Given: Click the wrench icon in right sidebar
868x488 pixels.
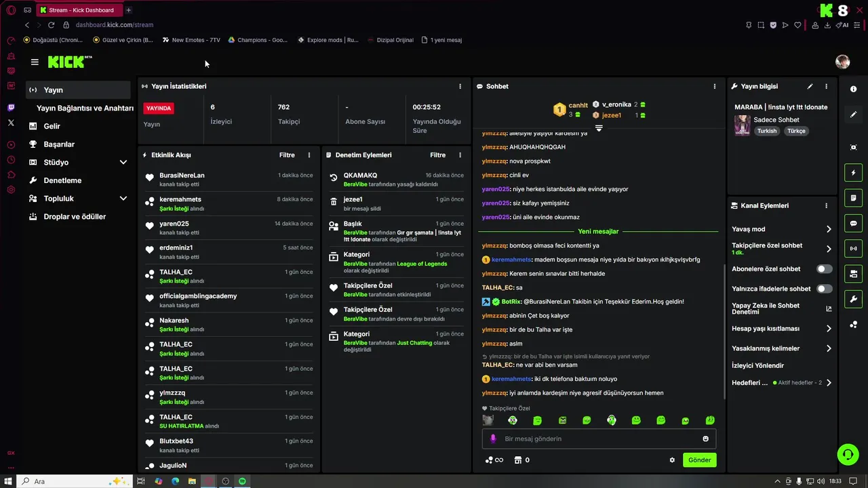Looking at the screenshot, I should point(853,299).
